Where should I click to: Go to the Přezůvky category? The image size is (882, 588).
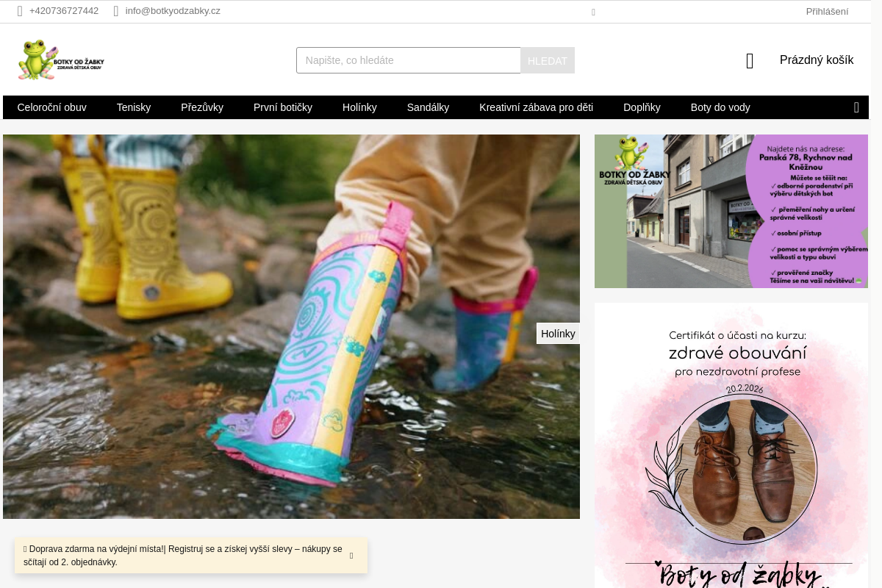(x=202, y=107)
